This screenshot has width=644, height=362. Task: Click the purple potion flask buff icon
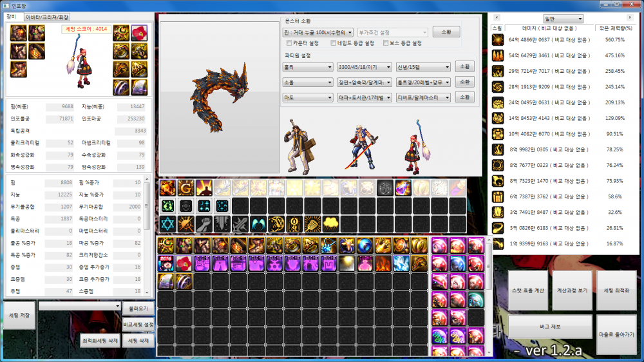point(403,188)
